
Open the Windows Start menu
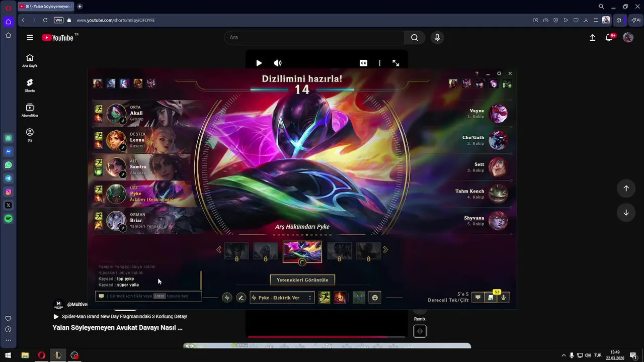[8, 355]
